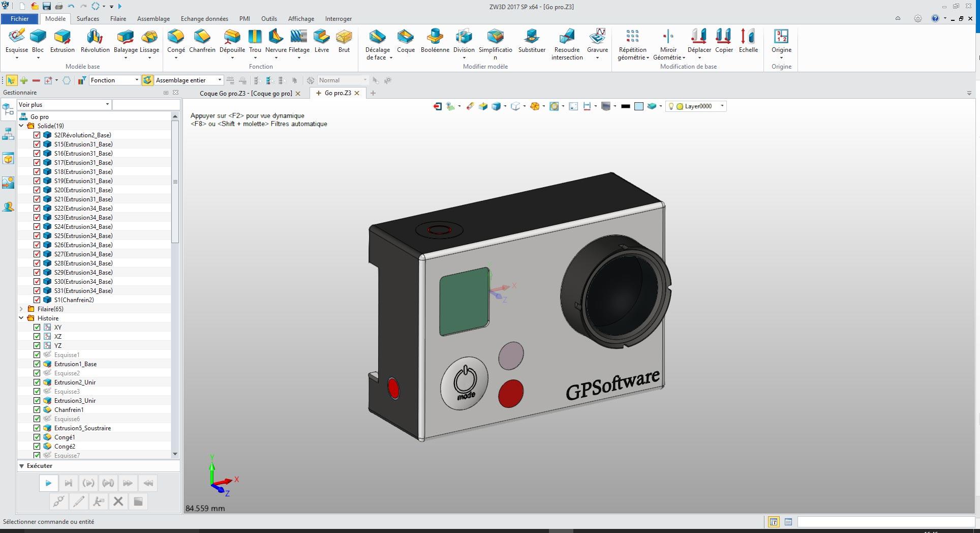
Task: Click the Gestionnaire search input field
Action: (146, 105)
